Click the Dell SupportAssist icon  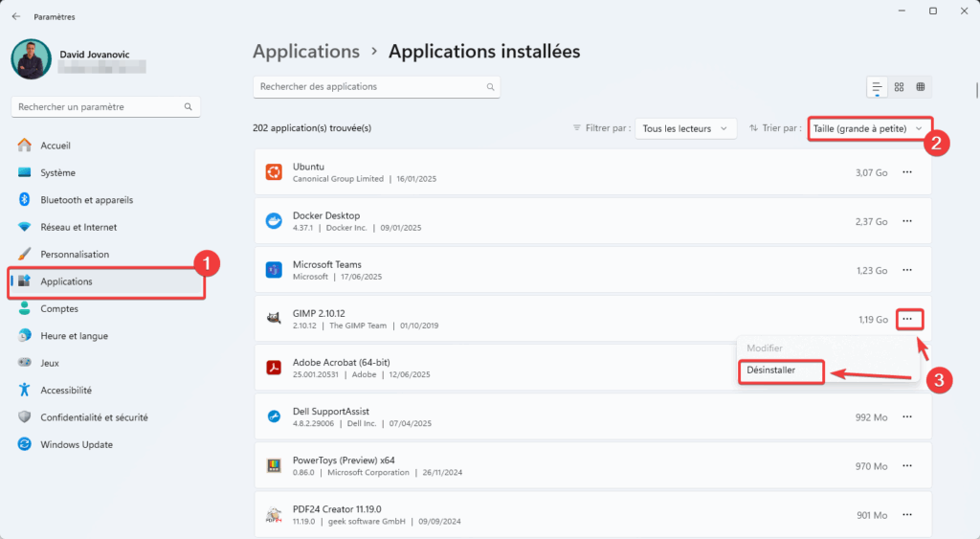(274, 416)
